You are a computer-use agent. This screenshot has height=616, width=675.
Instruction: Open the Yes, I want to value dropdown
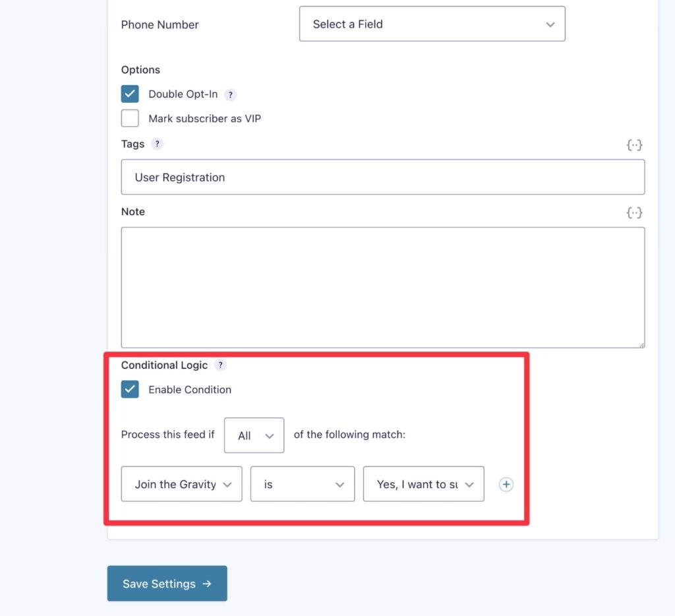click(x=423, y=484)
